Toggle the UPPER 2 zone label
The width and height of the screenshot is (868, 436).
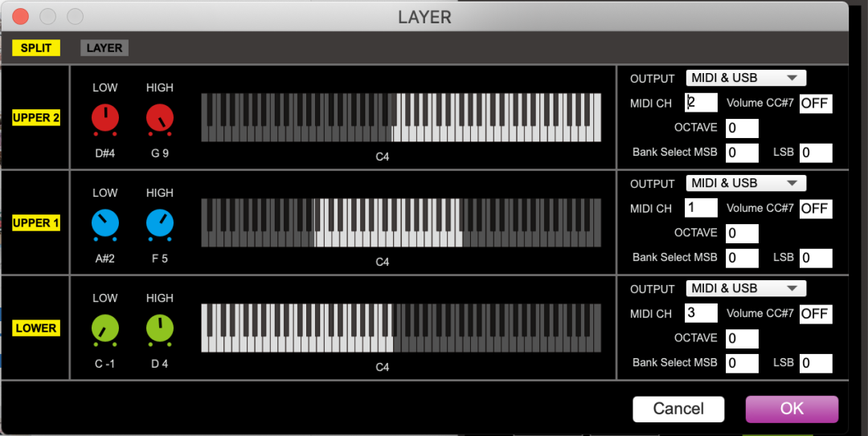[36, 118]
